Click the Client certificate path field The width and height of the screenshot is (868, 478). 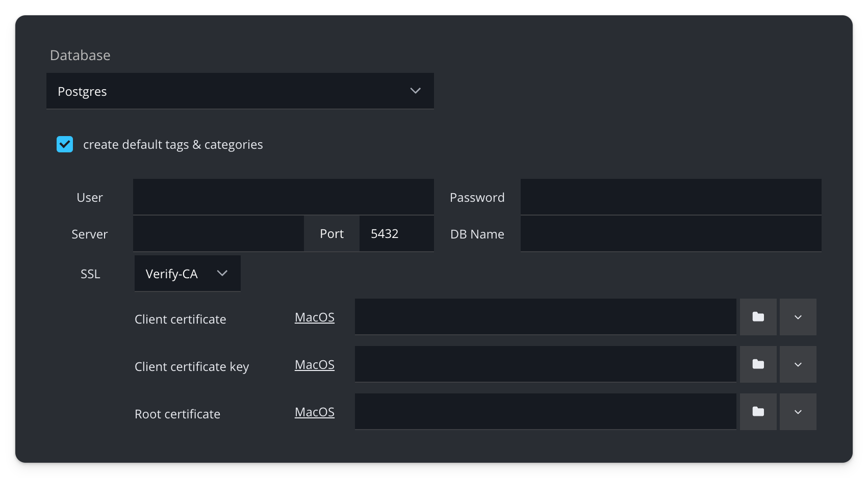[x=545, y=317]
